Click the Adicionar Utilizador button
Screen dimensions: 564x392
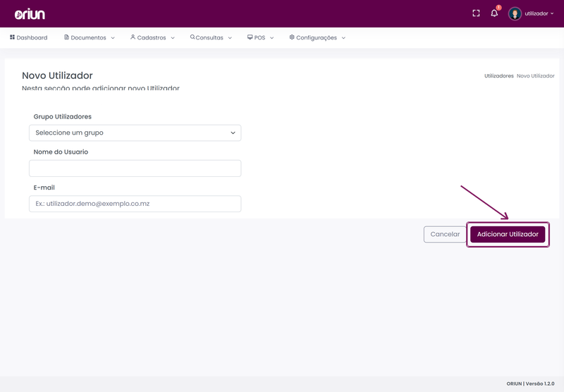508,234
